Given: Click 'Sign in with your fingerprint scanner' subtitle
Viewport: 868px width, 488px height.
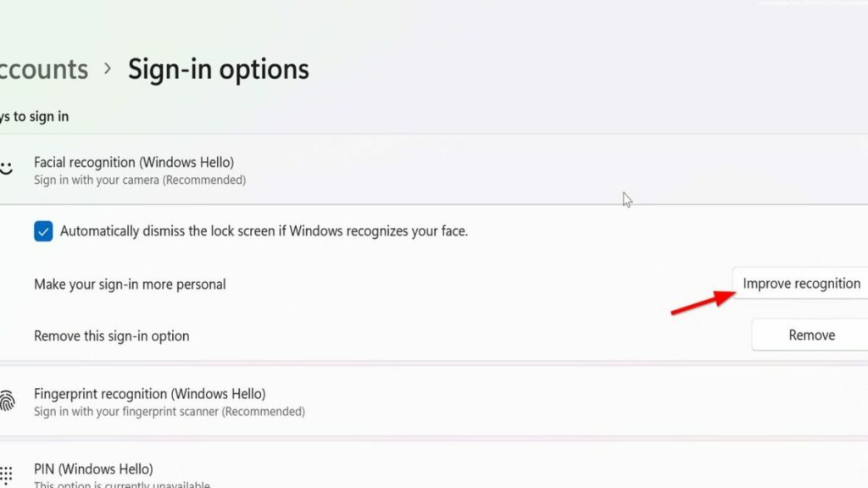Looking at the screenshot, I should pos(170,412).
